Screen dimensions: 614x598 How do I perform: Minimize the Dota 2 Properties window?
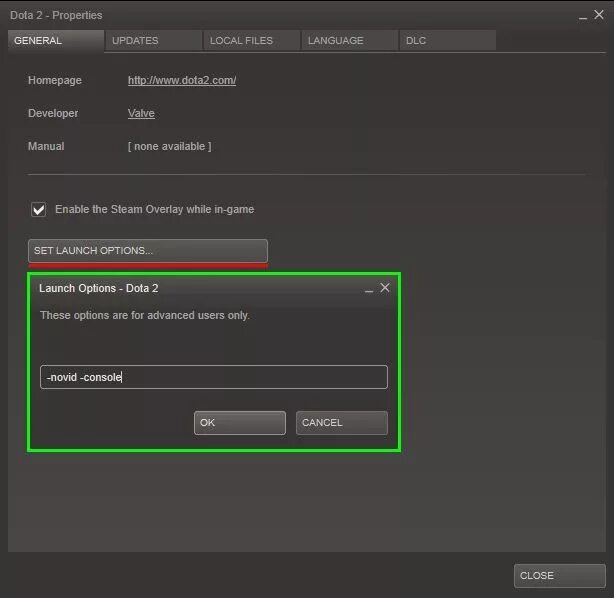click(583, 17)
